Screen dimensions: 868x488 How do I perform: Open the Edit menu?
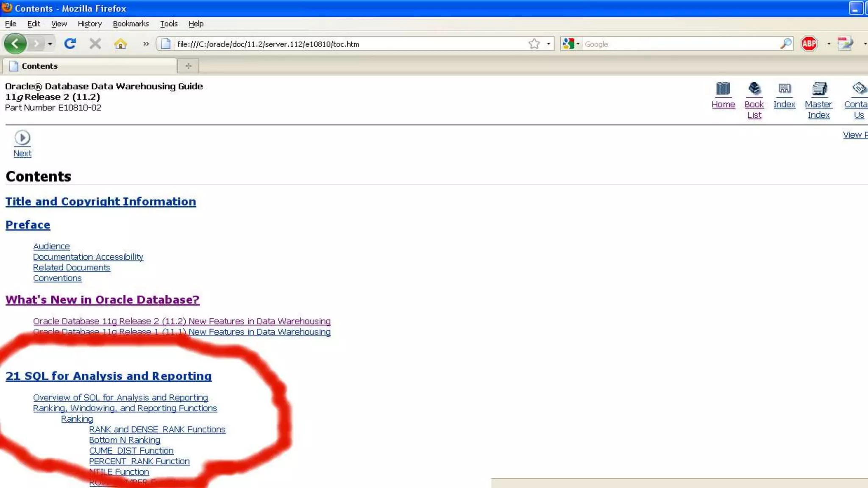point(33,24)
